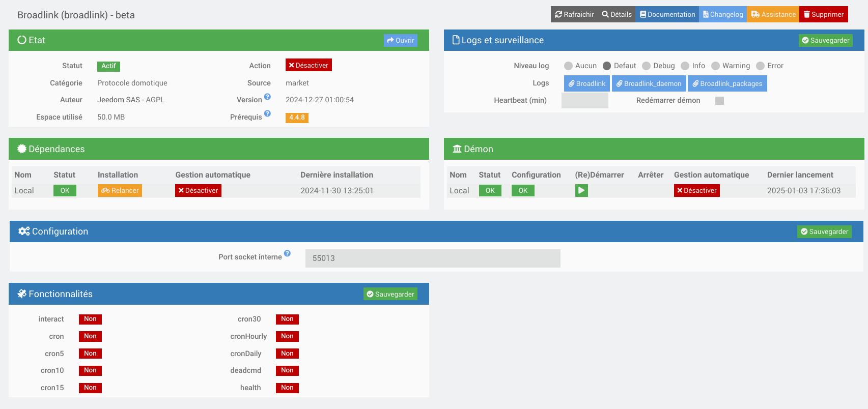Click the Rafraichir refresh button
Image resolution: width=868 pixels, height=409 pixels.
pos(574,14)
